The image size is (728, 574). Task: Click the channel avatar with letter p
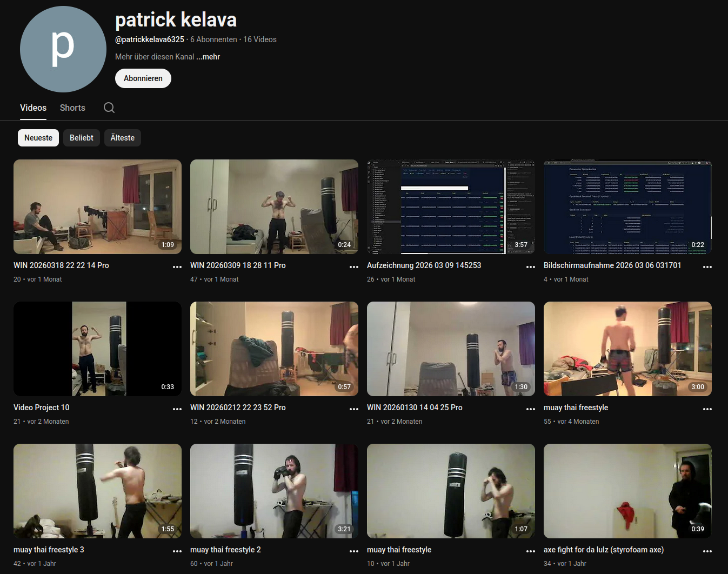[63, 49]
